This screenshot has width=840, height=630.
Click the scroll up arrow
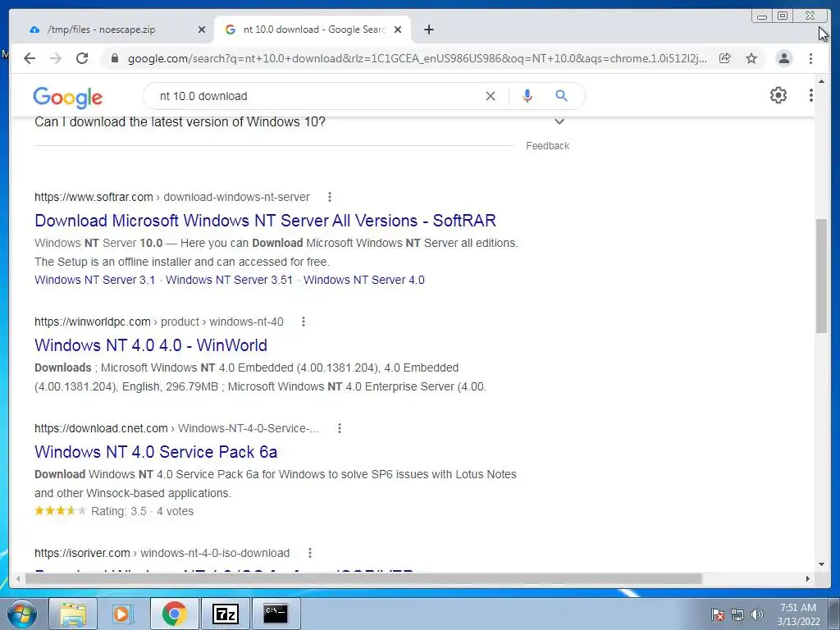click(821, 81)
